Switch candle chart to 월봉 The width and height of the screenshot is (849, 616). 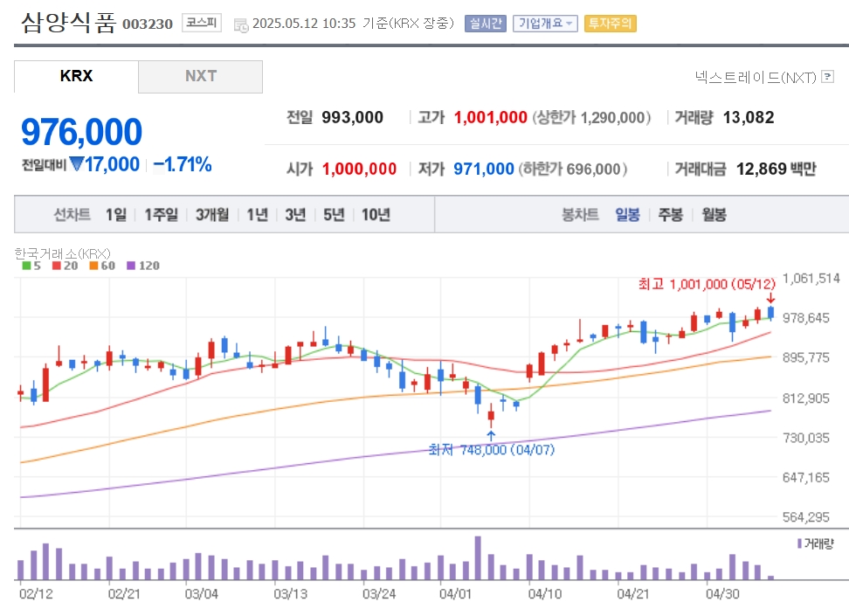tap(714, 215)
